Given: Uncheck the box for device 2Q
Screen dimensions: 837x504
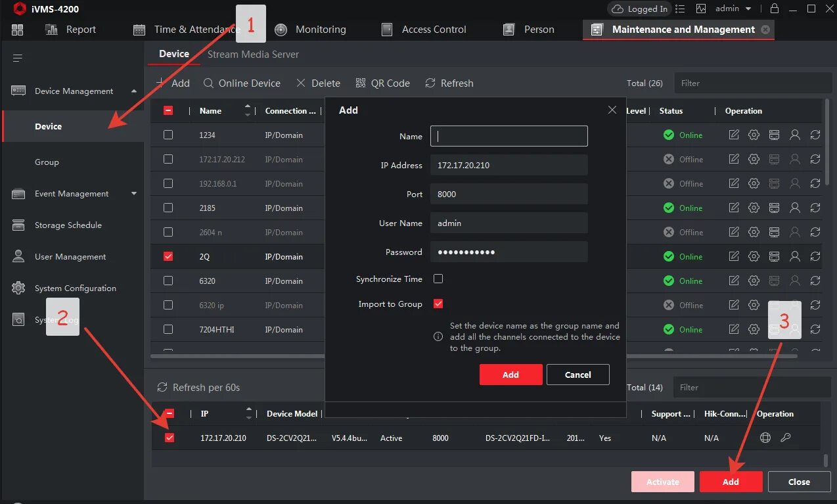Looking at the screenshot, I should 168,256.
